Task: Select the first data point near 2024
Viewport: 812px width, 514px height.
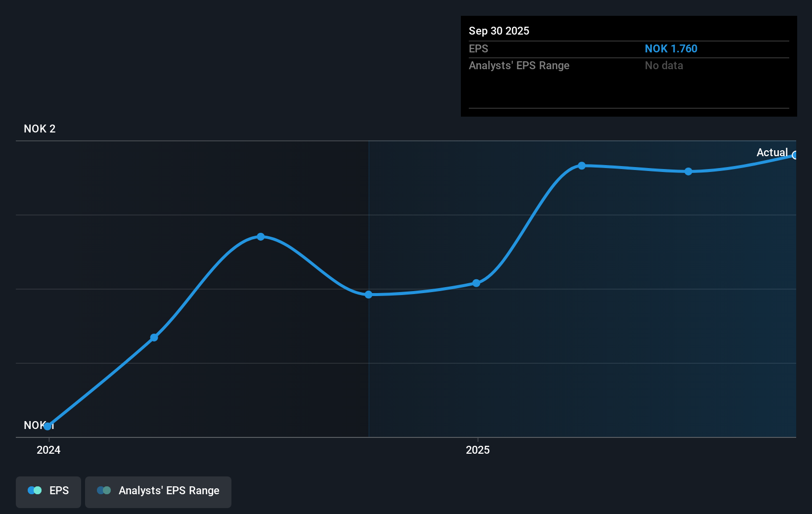Action: (x=48, y=426)
